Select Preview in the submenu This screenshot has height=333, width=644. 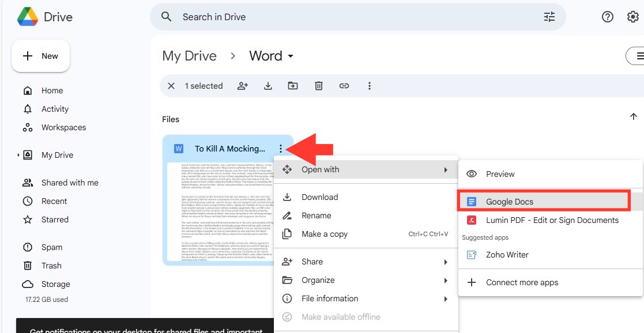pos(551,174)
